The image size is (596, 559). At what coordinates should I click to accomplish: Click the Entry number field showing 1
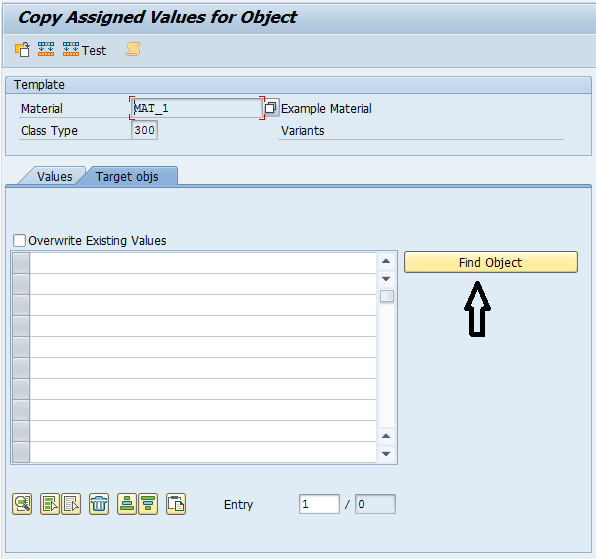[319, 504]
